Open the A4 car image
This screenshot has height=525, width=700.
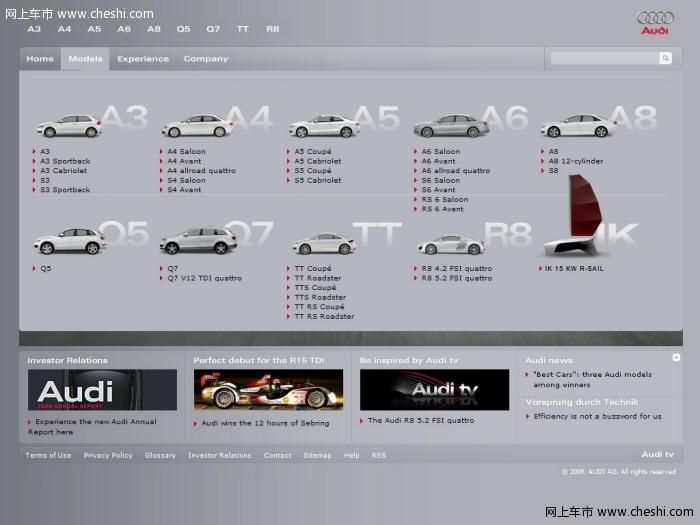[197, 125]
